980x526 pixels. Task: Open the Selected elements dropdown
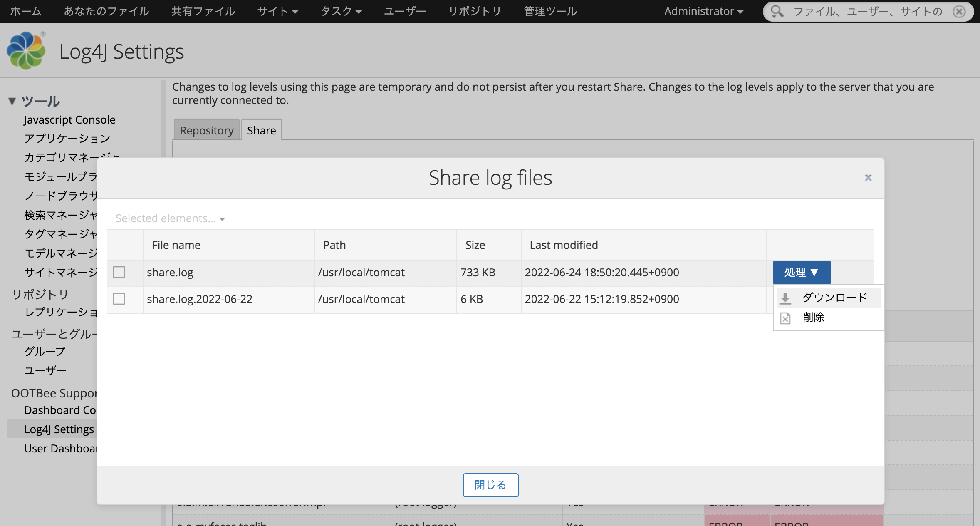coord(170,218)
